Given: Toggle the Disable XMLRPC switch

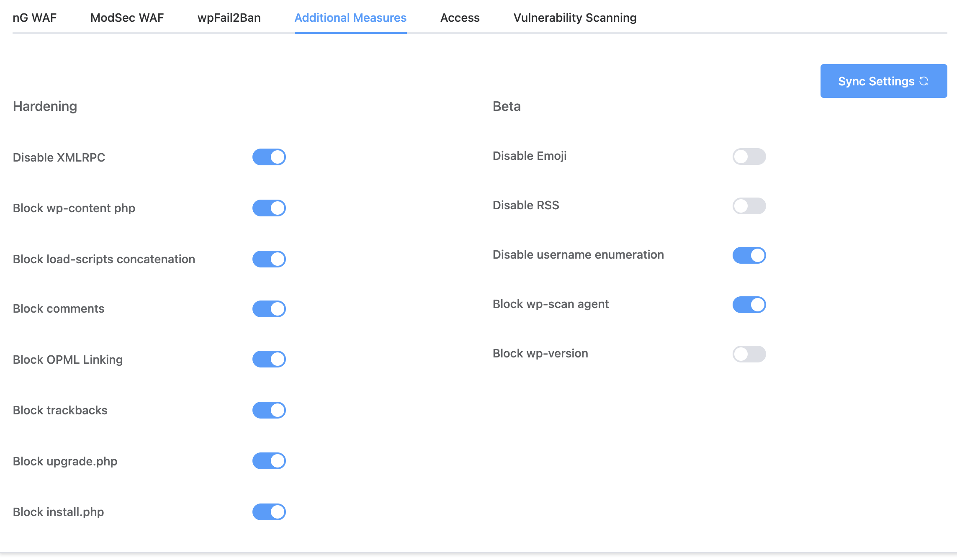Looking at the screenshot, I should (269, 157).
